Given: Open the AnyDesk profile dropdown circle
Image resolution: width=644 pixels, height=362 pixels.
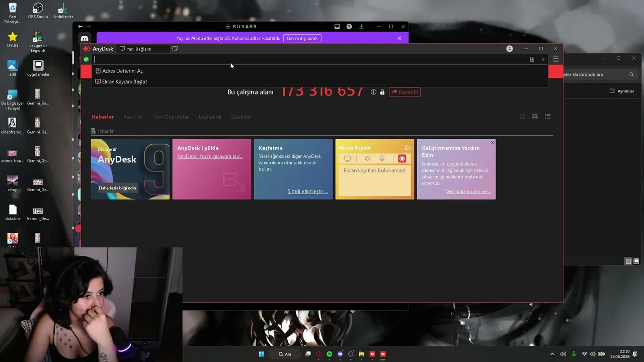Looking at the screenshot, I should click(510, 49).
